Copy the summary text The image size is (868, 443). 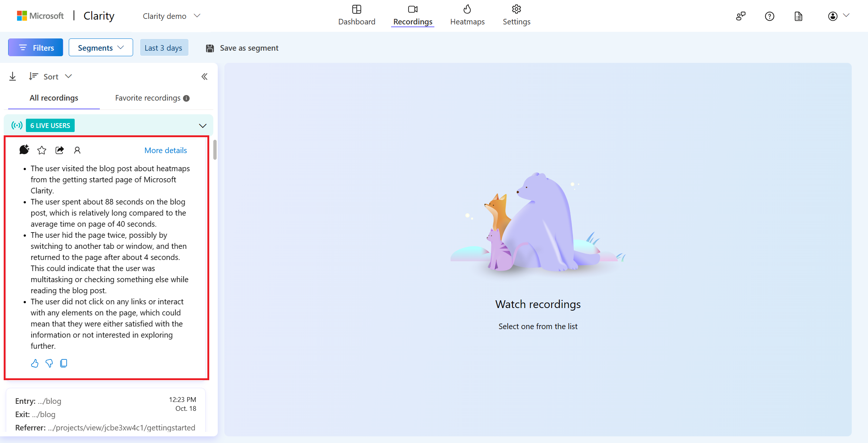64,363
